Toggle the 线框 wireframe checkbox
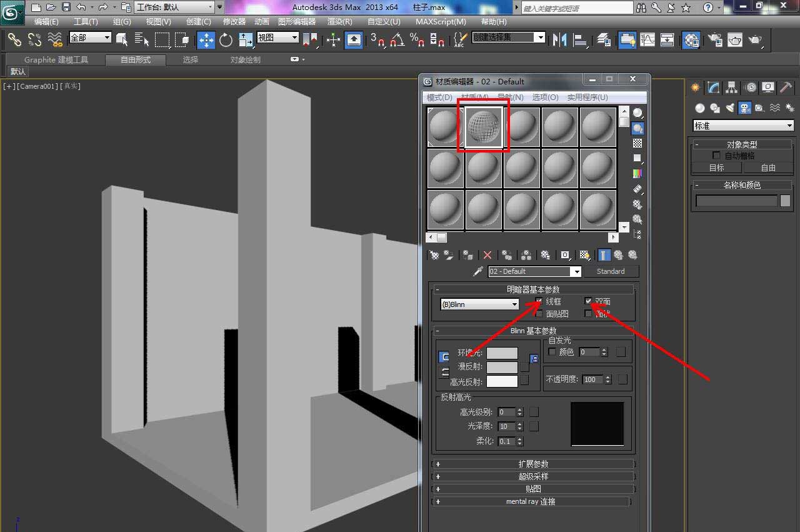The image size is (800, 532). tap(538, 301)
